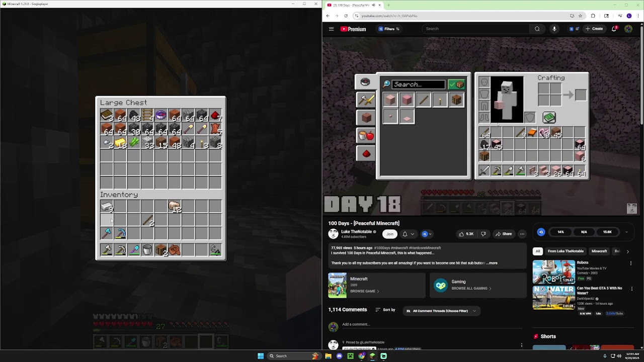Expand the notification bell options for the channel
Viewport: 644px width, 362px height.
[x=408, y=234]
